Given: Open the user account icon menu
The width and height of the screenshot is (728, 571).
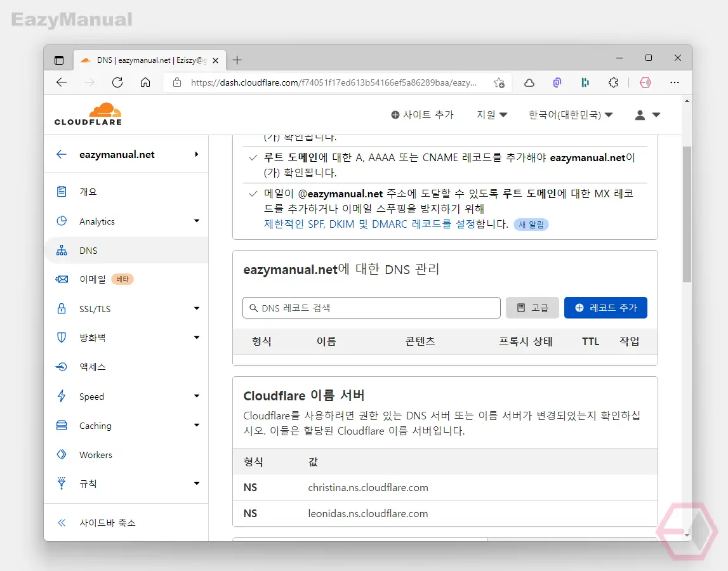Looking at the screenshot, I should 647,115.
